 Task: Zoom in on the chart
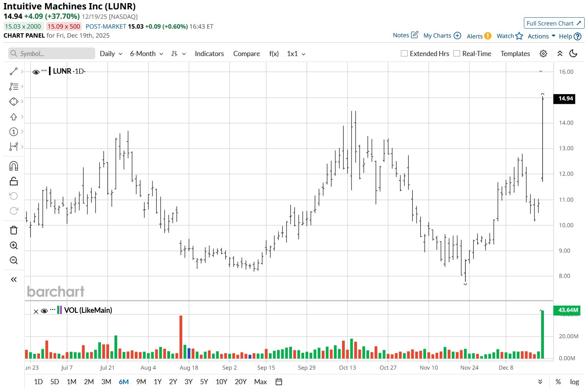click(x=14, y=245)
